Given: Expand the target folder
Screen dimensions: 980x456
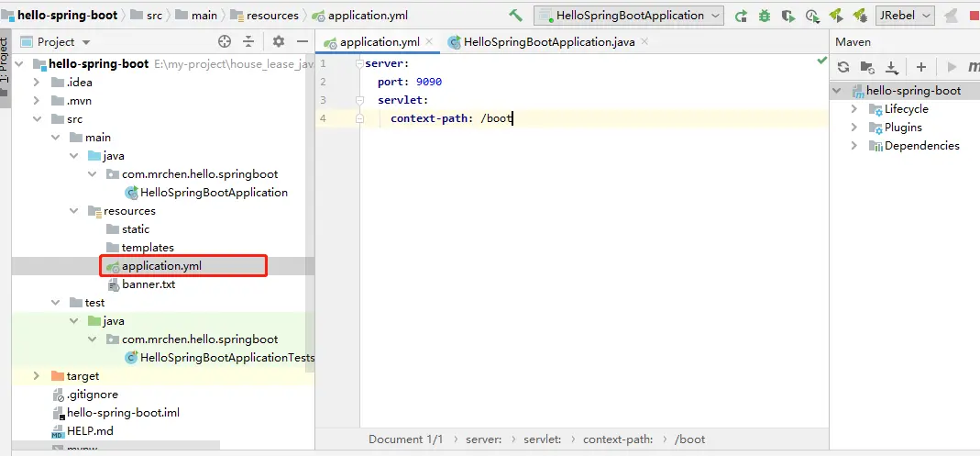Looking at the screenshot, I should coord(37,376).
